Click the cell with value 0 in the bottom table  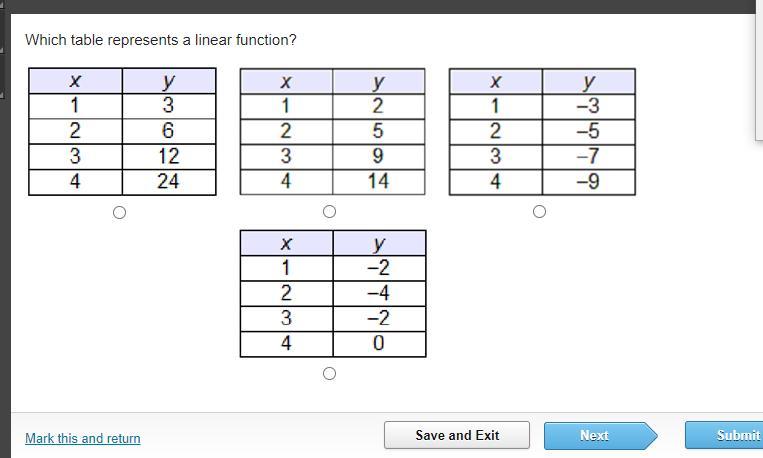click(379, 344)
